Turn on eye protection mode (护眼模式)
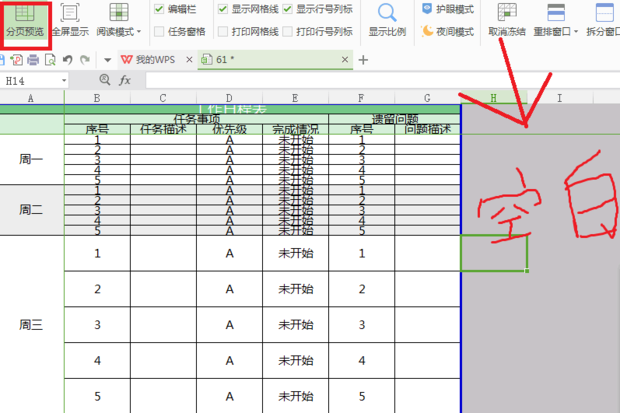 (448, 9)
